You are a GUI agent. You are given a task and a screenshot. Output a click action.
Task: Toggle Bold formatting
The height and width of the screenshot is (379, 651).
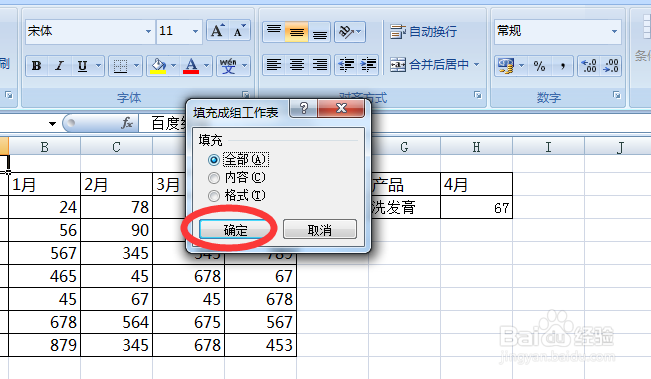tap(37, 66)
